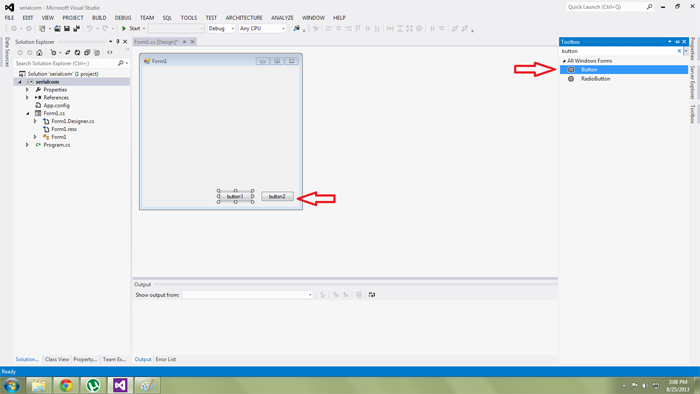Viewport: 700px width, 394px height.
Task: Close the Form1.cs [Design] tab
Action: tap(192, 41)
